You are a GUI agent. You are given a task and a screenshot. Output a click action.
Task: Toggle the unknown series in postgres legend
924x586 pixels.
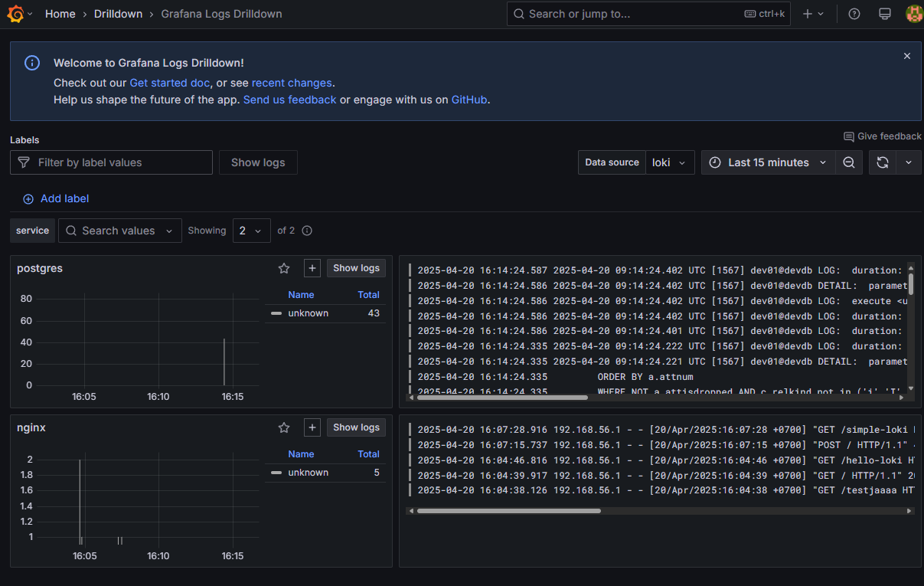(x=308, y=313)
